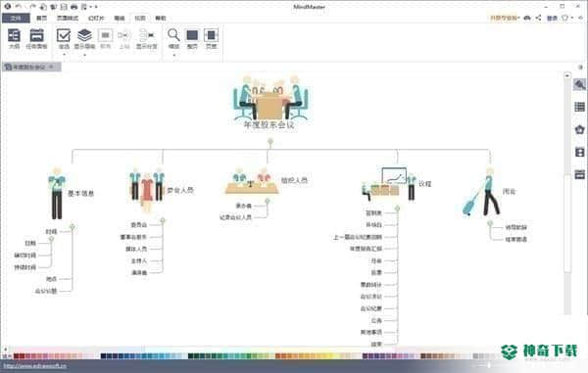Collapse the 时间 sub-branch toggle circle

coord(51,239)
